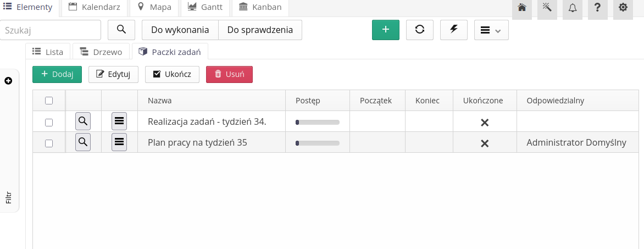Preview the "Plan pracy na tydzień 35" row with magnifier
This screenshot has height=249, width=644.
click(83, 142)
